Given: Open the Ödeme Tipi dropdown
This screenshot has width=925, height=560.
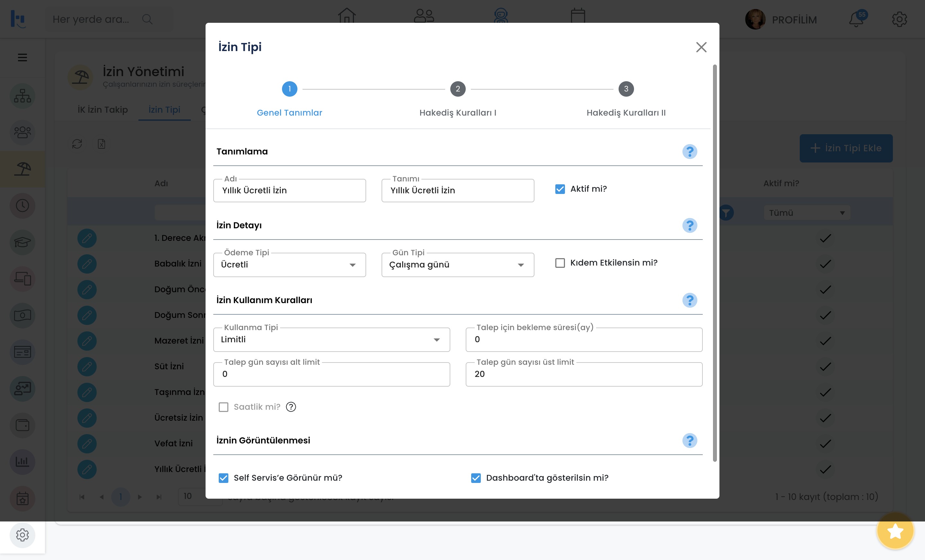Looking at the screenshot, I should click(x=289, y=265).
